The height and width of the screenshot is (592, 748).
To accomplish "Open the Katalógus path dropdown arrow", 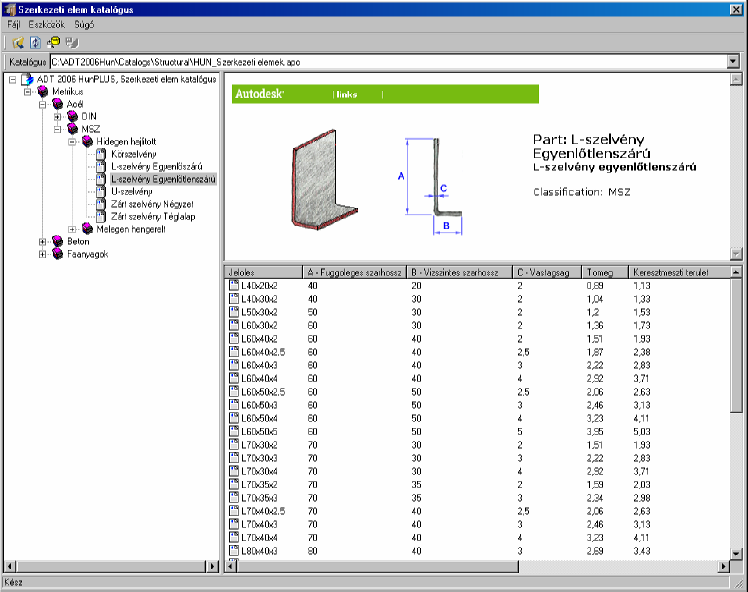I will (733, 62).
